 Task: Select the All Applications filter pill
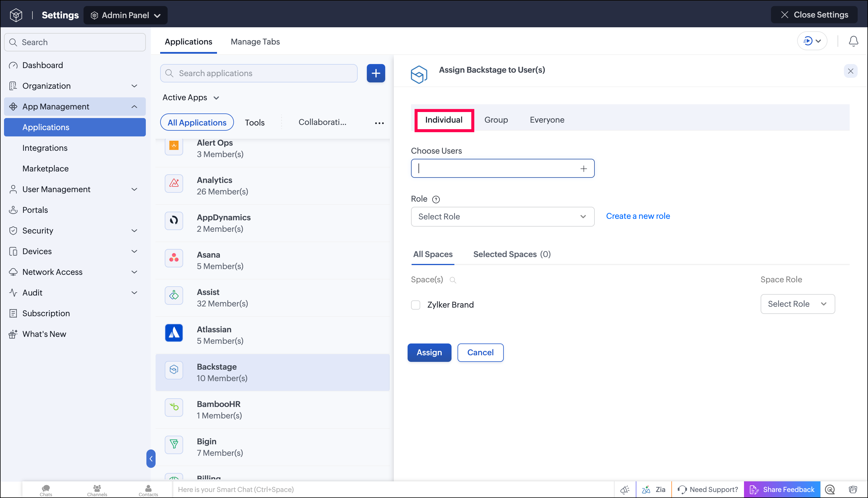tap(197, 122)
